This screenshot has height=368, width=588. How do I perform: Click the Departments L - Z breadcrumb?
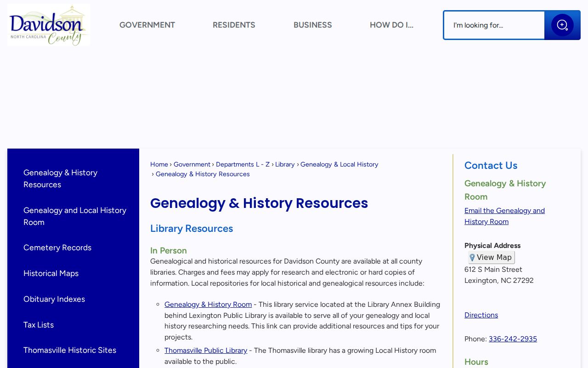[x=243, y=164]
